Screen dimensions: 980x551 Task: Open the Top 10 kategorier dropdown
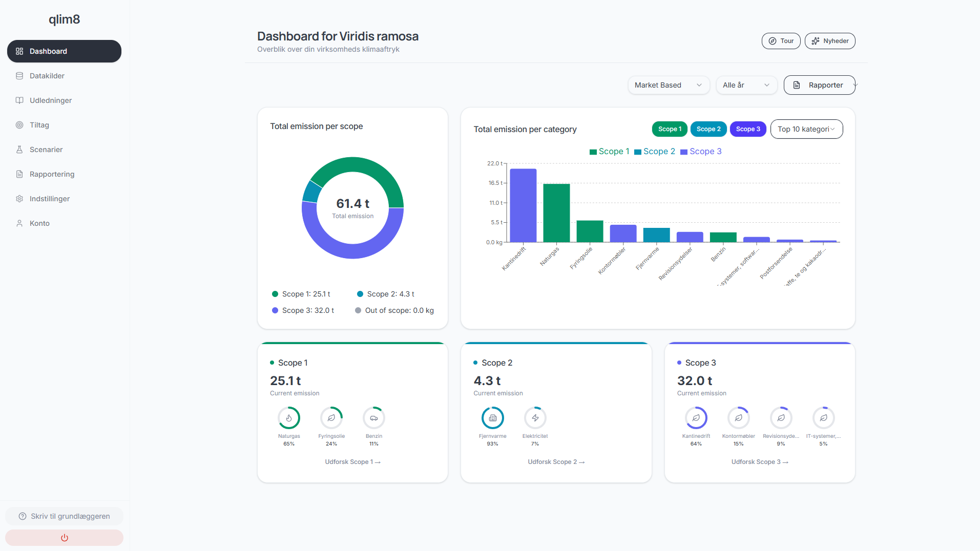coord(806,129)
